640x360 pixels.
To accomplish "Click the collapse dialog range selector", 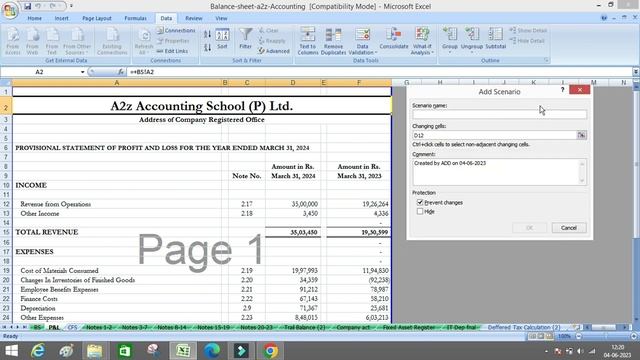I will point(581,135).
